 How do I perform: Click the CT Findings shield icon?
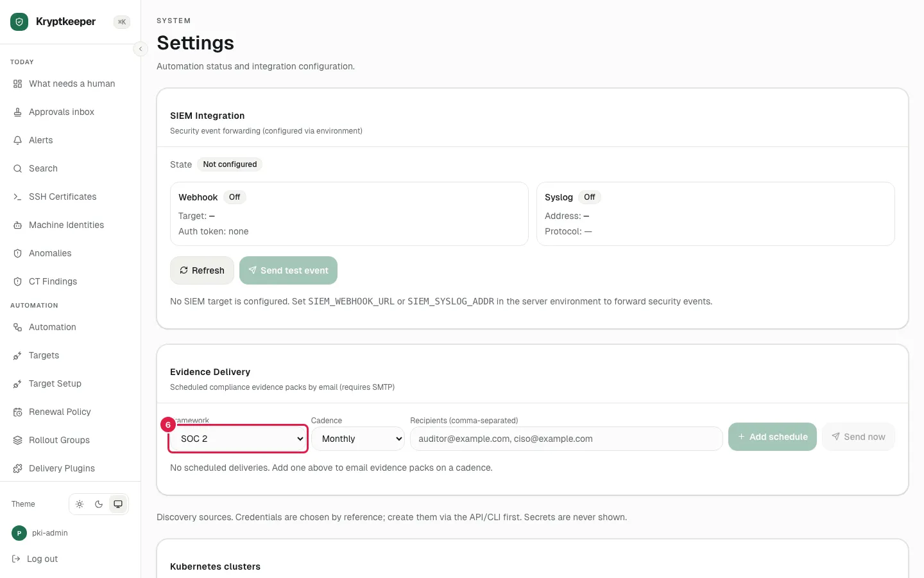[x=17, y=282]
